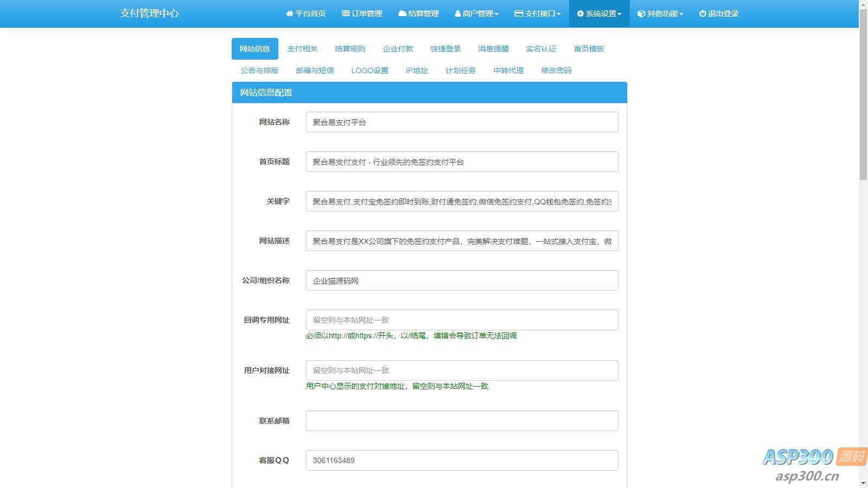Open the 实名认证 settings tab
The width and height of the screenshot is (868, 488).
point(541,49)
